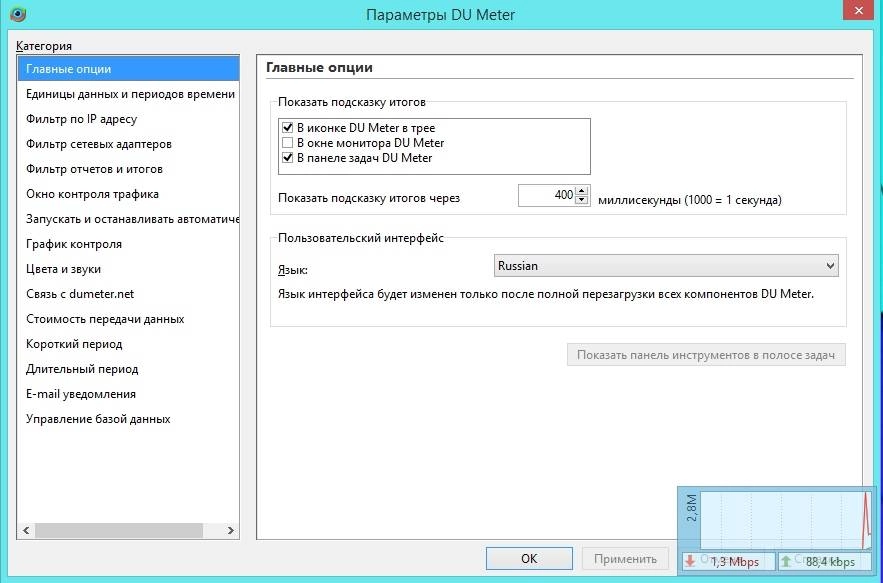Viewport: 883px width, 583px height.
Task: Open 'Единицы данных и периодов времени' category
Action: 128,94
